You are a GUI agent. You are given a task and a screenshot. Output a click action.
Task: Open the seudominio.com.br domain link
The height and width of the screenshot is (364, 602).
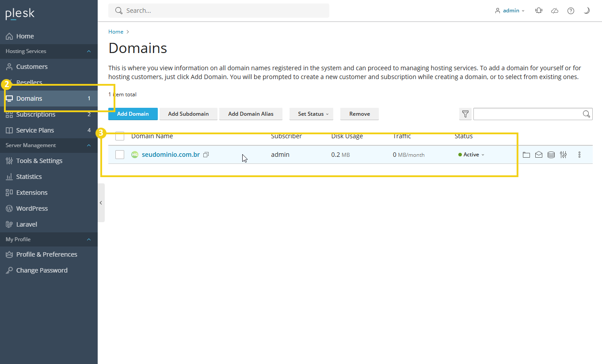(171, 155)
